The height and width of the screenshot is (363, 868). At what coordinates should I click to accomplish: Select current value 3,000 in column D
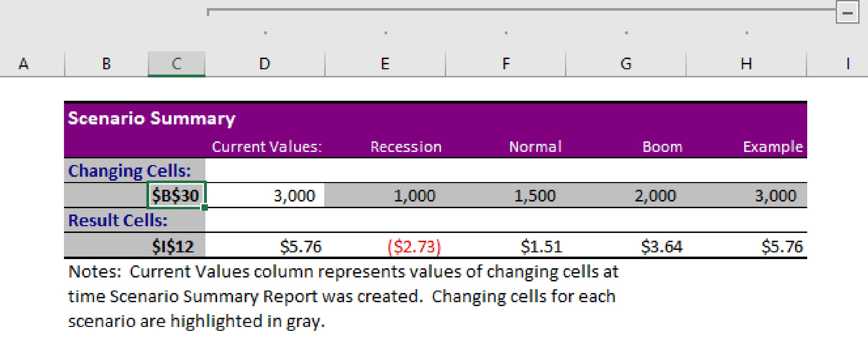pos(265,195)
